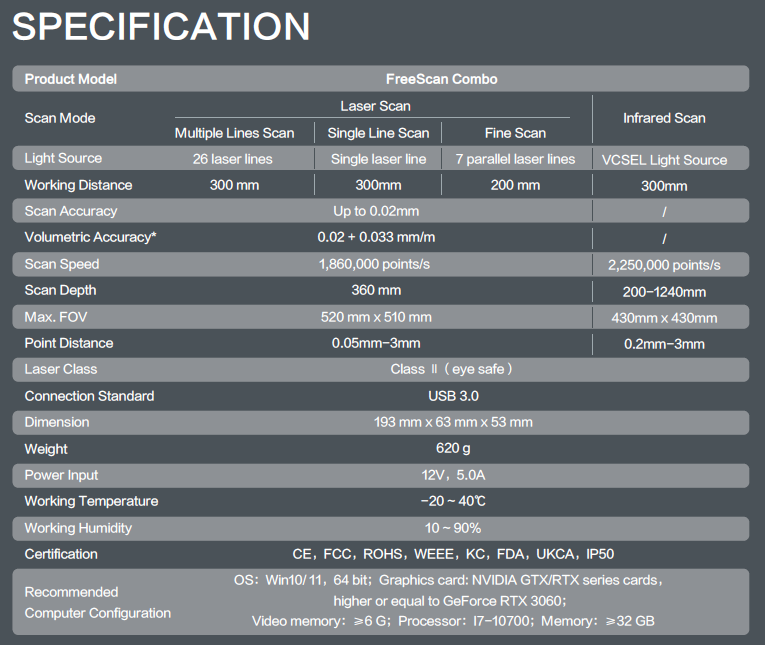The height and width of the screenshot is (645, 765).
Task: Select the Up to 0.02mm value
Action: point(376,211)
